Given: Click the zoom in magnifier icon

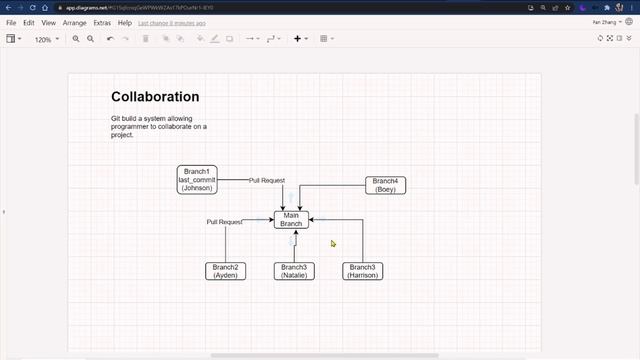Looking at the screenshot, I should [76, 39].
